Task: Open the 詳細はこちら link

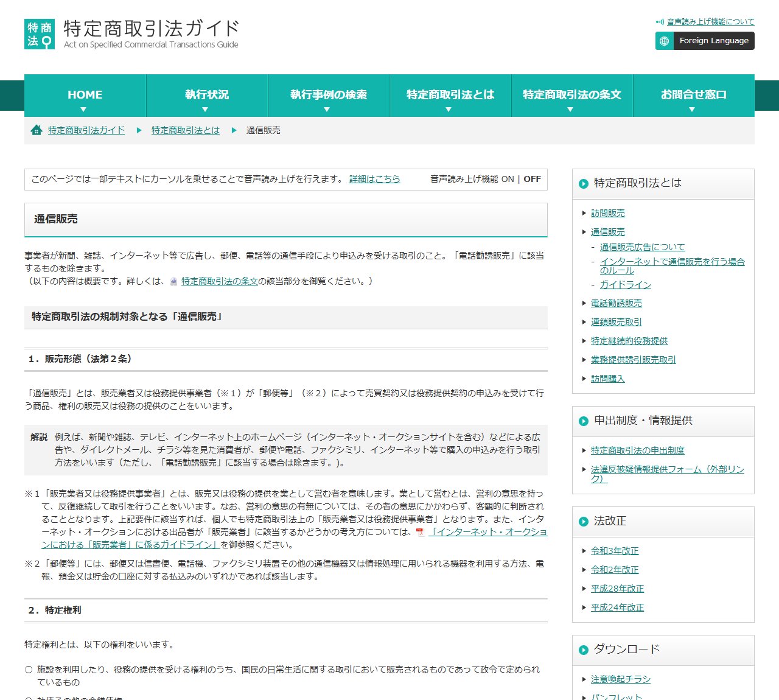Action: pos(375,179)
